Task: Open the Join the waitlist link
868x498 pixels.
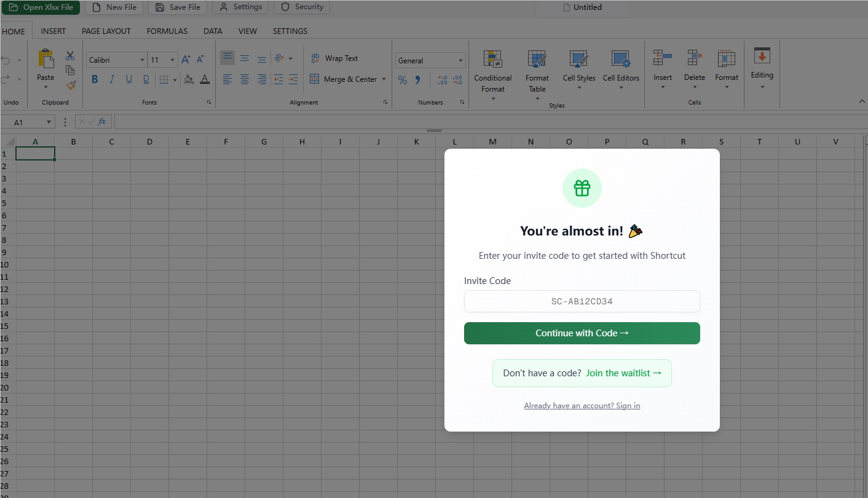Action: point(624,373)
